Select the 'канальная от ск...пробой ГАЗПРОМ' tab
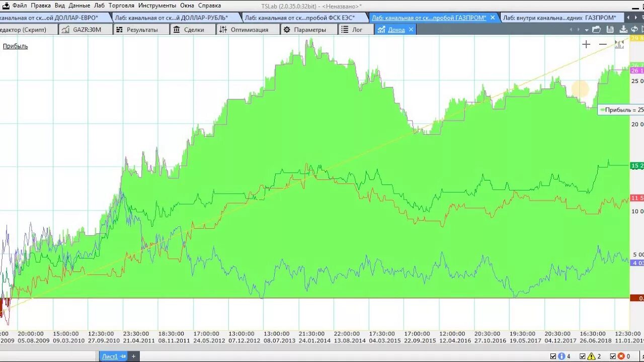644x362 pixels. pos(429,18)
